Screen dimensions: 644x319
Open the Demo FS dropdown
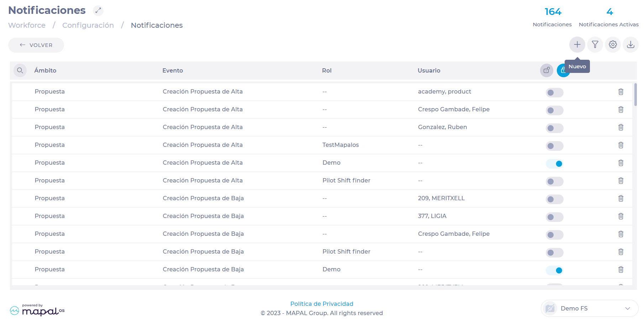coord(590,308)
